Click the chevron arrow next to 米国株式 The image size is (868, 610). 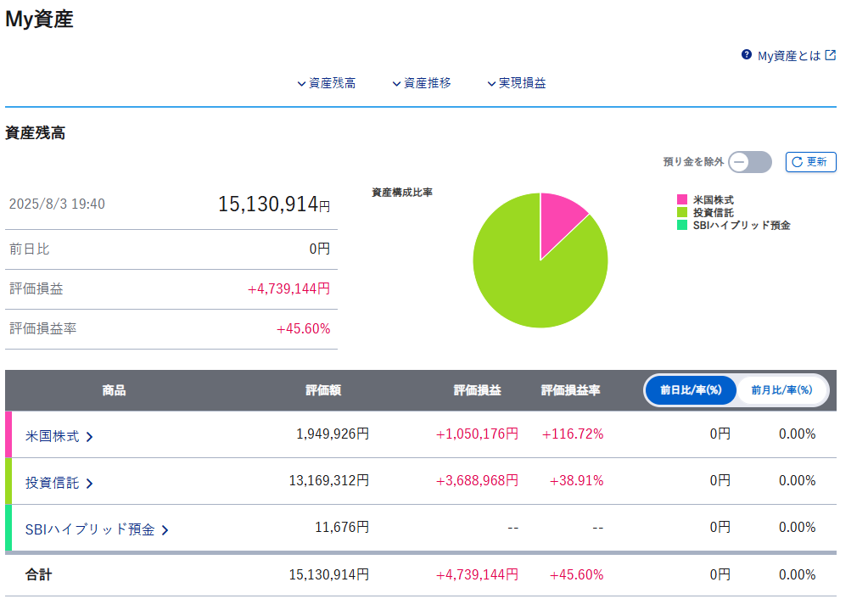coord(90,436)
